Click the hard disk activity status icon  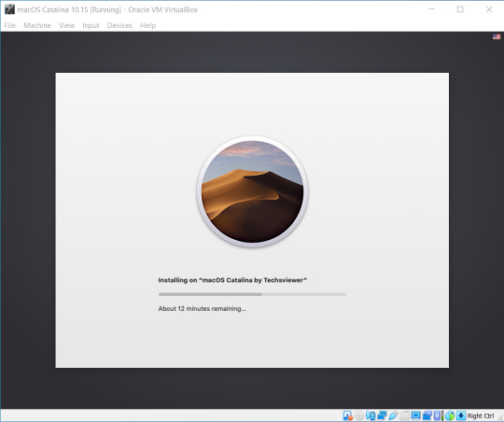[x=348, y=415]
